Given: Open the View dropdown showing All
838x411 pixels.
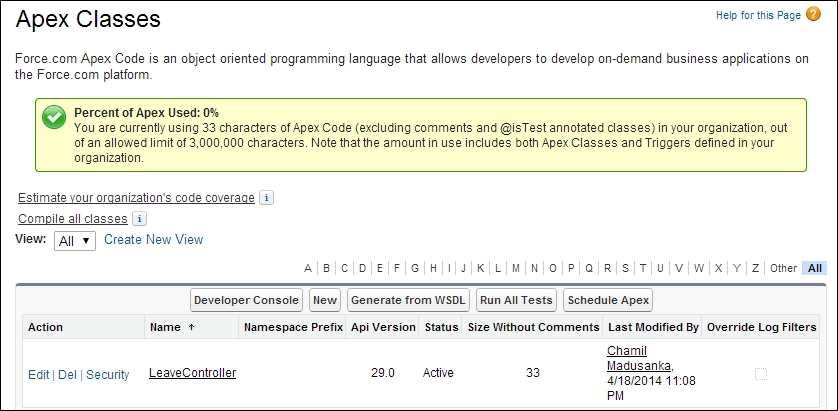Looking at the screenshot, I should tap(75, 241).
